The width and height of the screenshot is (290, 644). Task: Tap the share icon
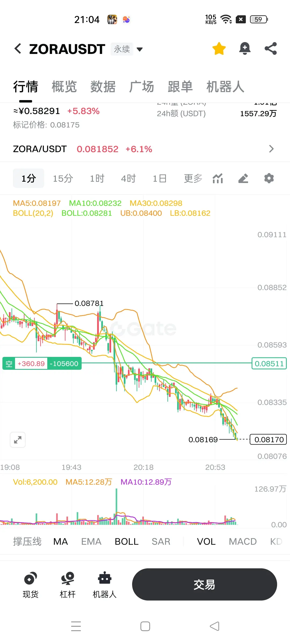click(271, 49)
